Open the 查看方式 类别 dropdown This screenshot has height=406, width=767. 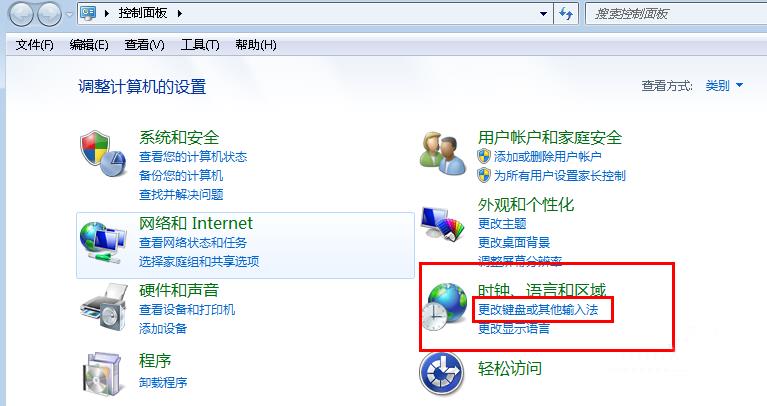tap(724, 86)
